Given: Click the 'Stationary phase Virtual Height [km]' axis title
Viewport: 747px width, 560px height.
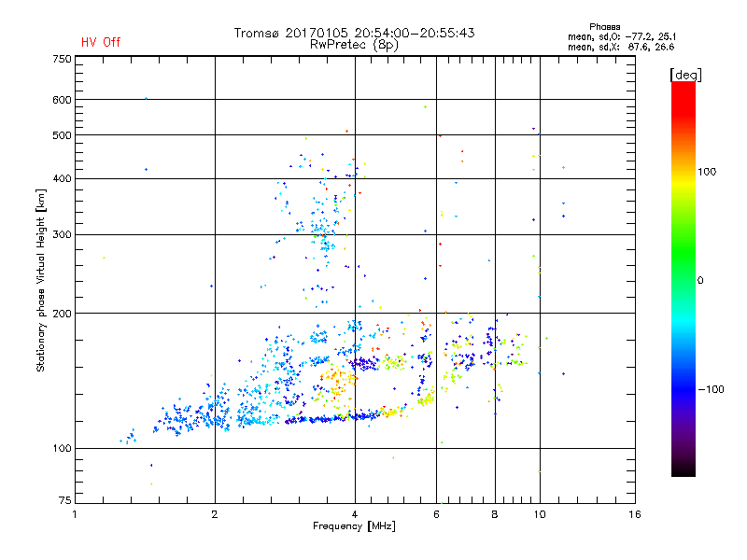Looking at the screenshot, I should [x=41, y=280].
